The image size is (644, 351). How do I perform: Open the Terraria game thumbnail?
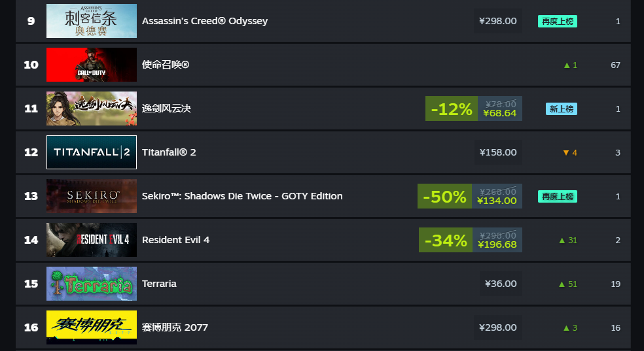point(92,284)
